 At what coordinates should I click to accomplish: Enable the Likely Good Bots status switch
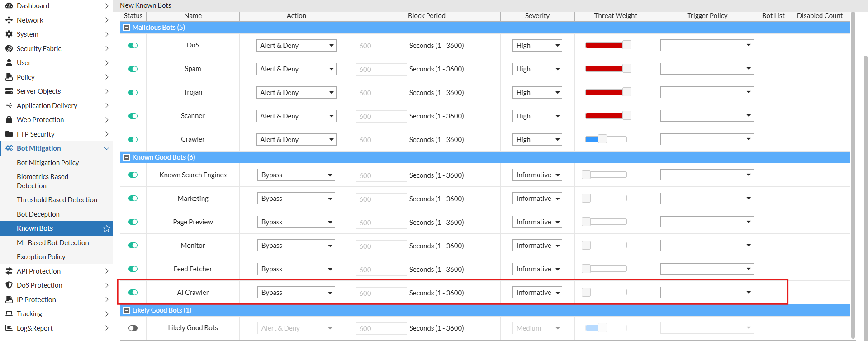point(133,328)
